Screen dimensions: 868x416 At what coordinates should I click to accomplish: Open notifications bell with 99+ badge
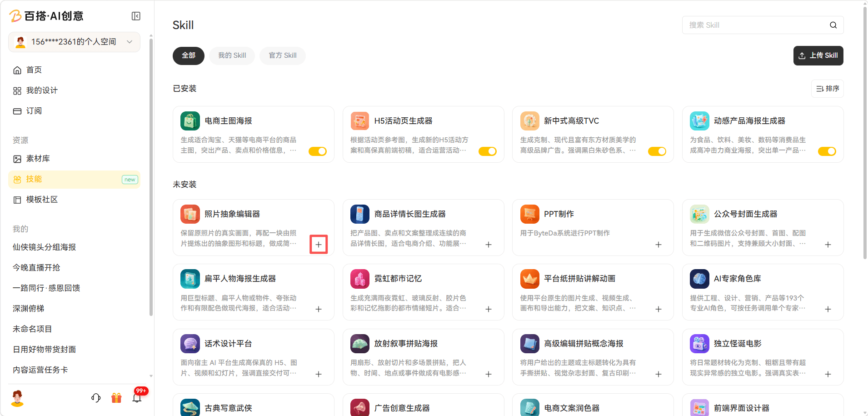pyautogui.click(x=137, y=398)
